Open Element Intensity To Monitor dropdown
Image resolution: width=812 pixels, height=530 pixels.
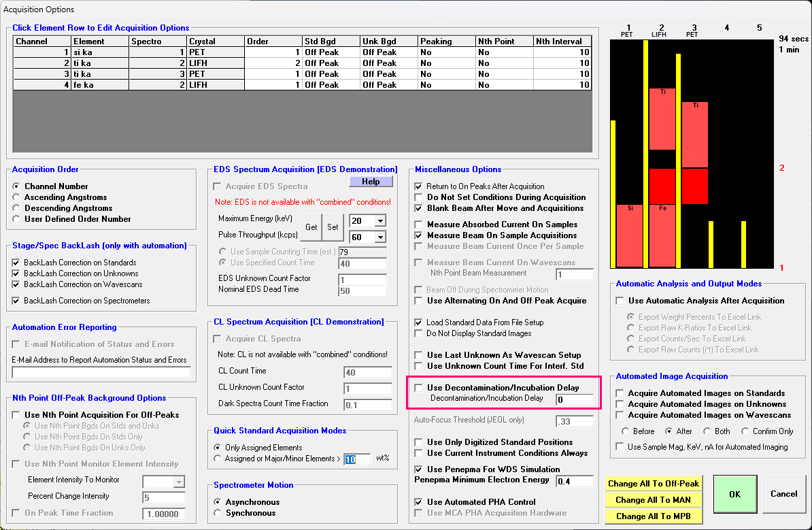179,482
